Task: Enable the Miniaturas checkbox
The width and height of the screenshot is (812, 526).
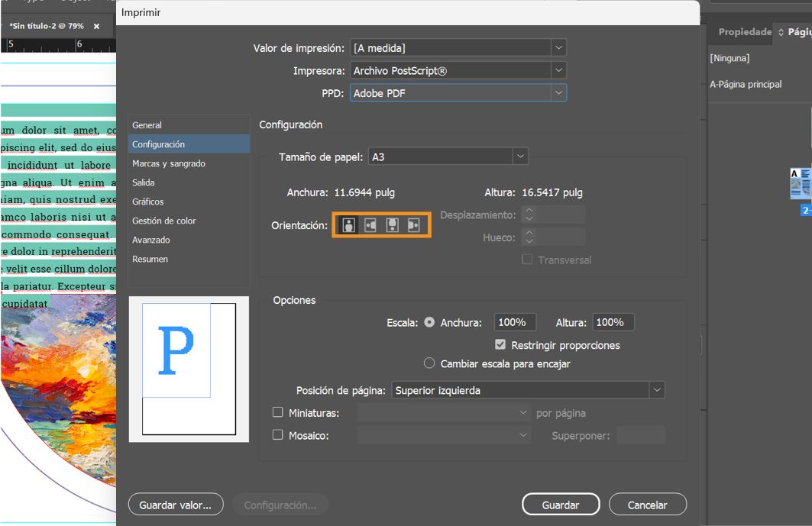Action: (278, 412)
